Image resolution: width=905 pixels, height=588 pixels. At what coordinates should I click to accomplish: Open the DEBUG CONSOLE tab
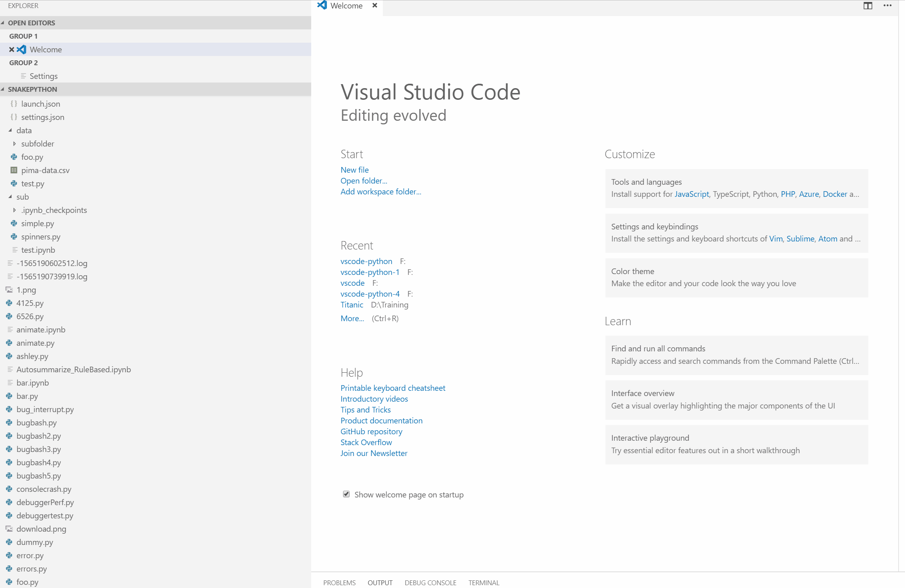coord(430,582)
